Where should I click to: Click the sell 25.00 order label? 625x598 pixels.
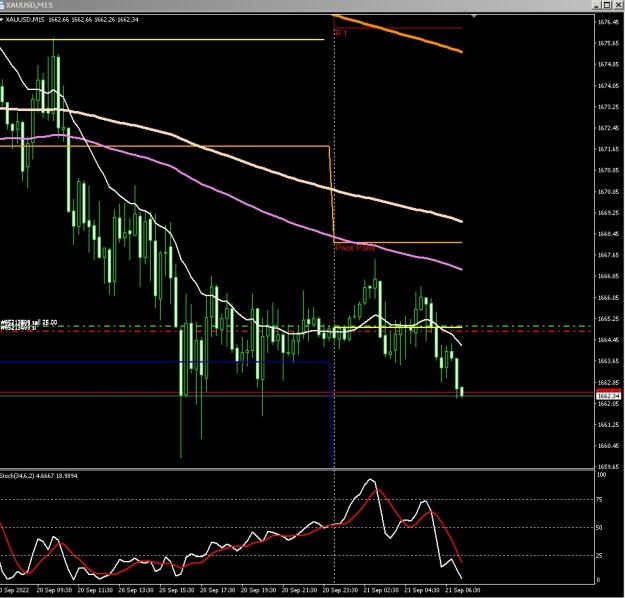[29, 322]
